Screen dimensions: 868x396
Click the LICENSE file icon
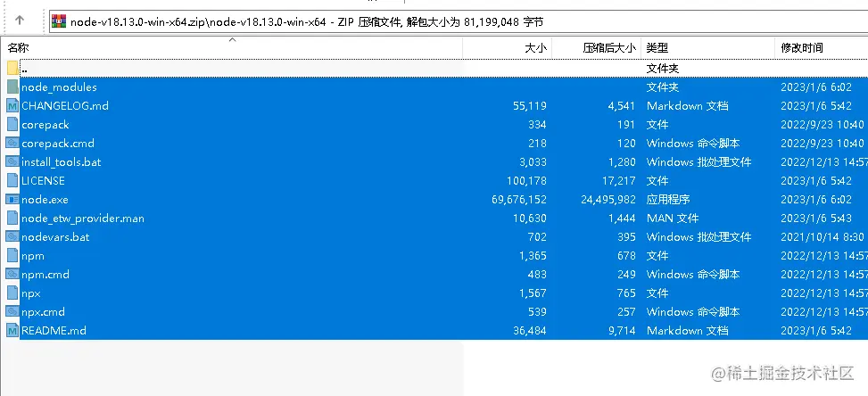click(x=12, y=181)
